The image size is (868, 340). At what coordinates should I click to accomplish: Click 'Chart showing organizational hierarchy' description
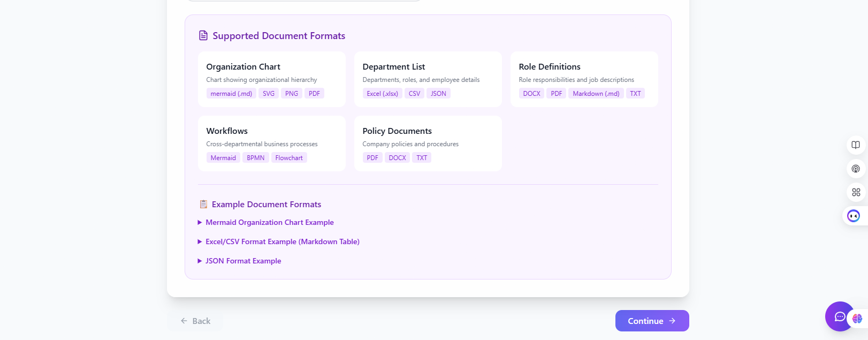pos(262,80)
